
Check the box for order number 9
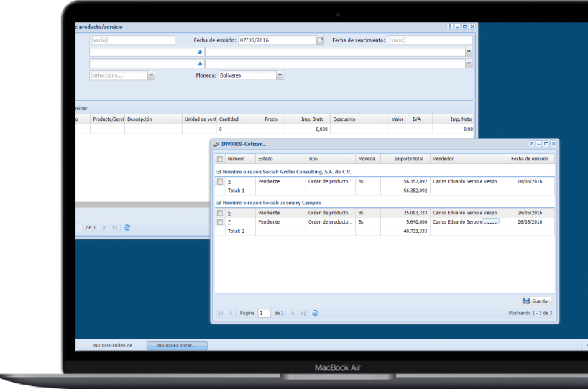[x=220, y=182]
